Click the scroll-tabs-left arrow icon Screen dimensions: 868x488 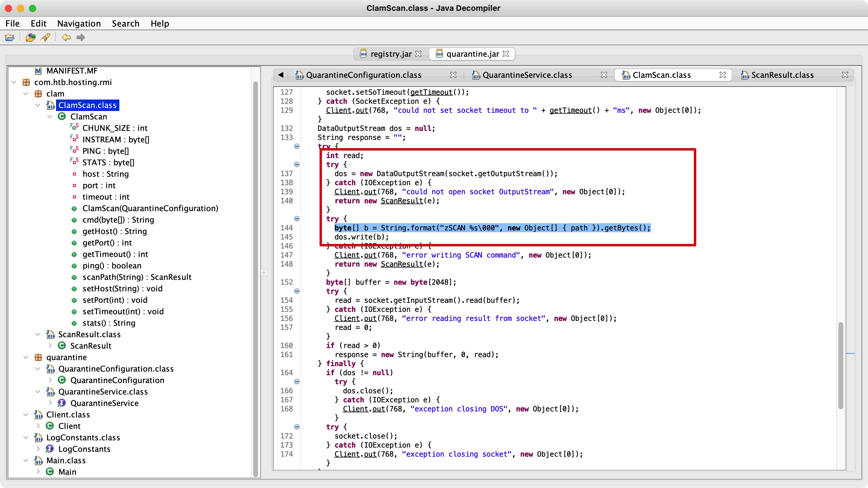click(281, 75)
